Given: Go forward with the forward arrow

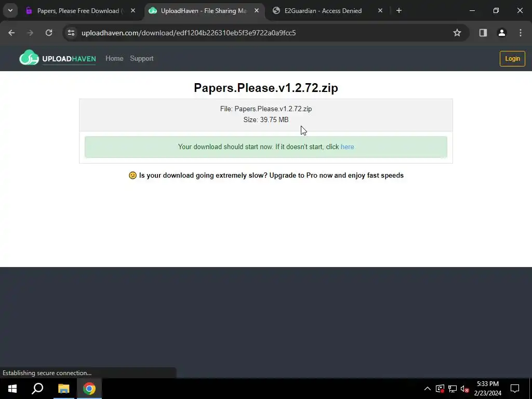Looking at the screenshot, I should (x=30, y=33).
